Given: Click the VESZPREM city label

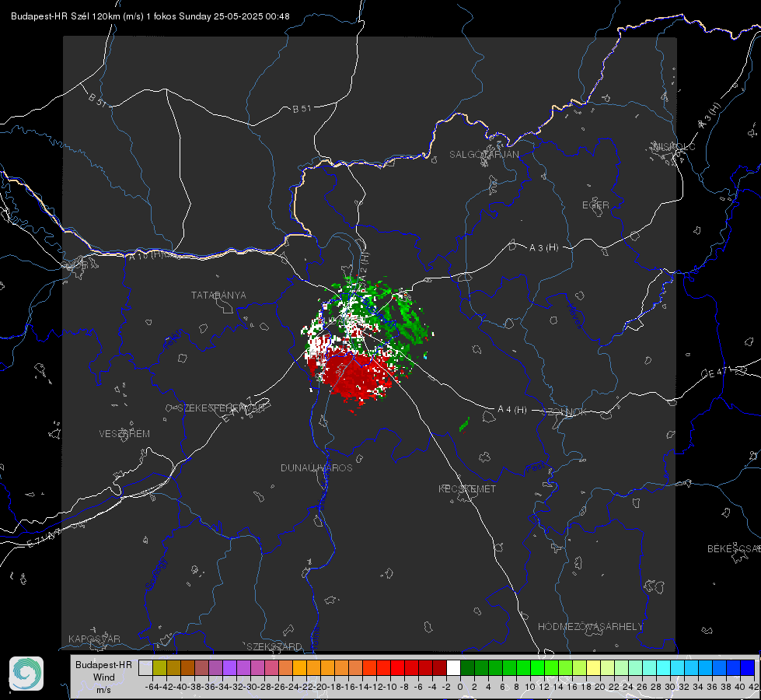Looking at the screenshot, I should click(x=124, y=434).
